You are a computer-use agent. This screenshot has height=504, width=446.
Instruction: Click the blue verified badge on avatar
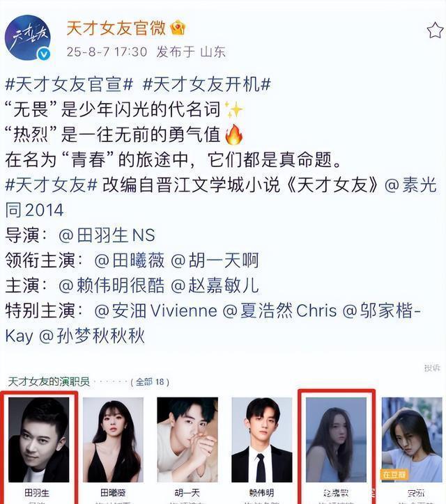point(44,54)
